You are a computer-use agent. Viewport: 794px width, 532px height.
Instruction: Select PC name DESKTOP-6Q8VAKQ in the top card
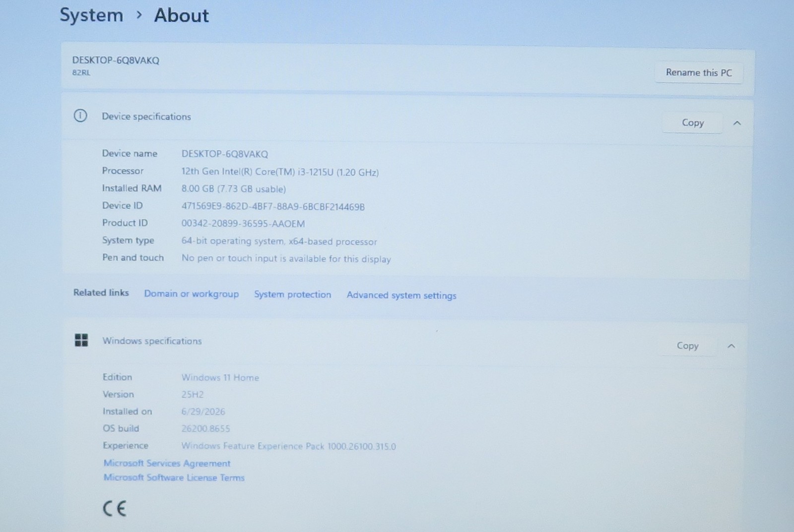coord(116,60)
